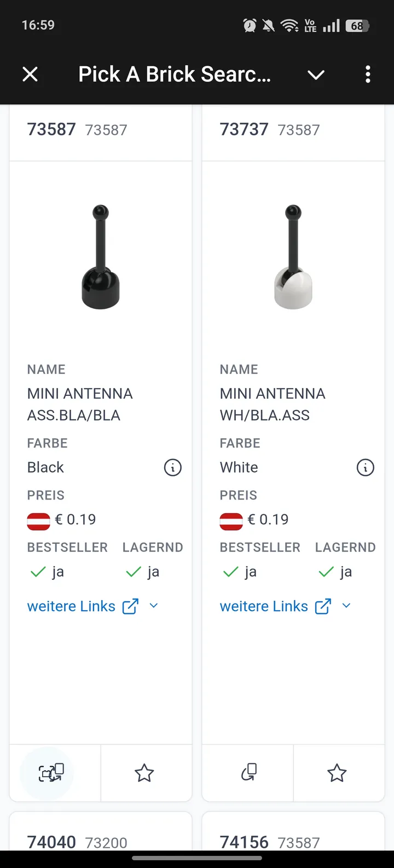Open the black mini antenna image

(101, 257)
